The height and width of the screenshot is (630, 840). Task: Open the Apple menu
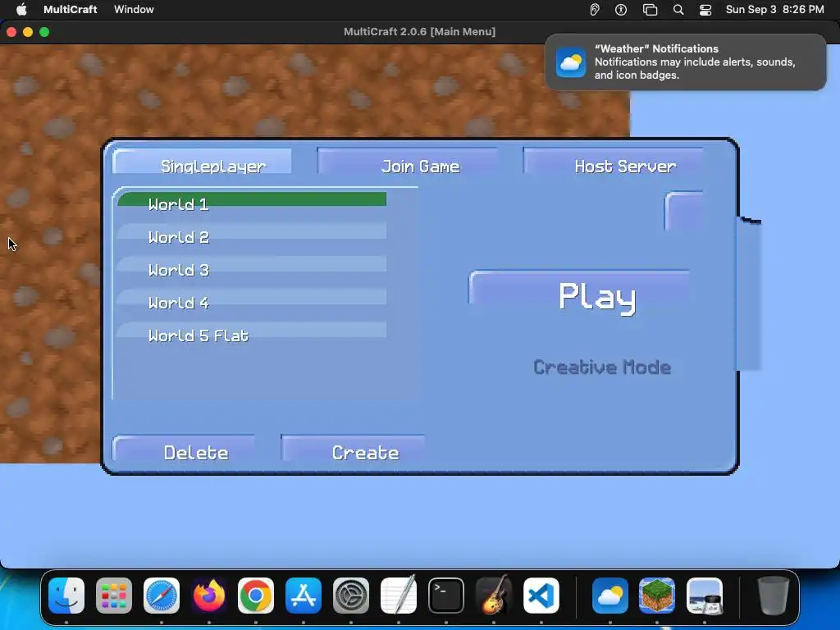pyautogui.click(x=21, y=10)
